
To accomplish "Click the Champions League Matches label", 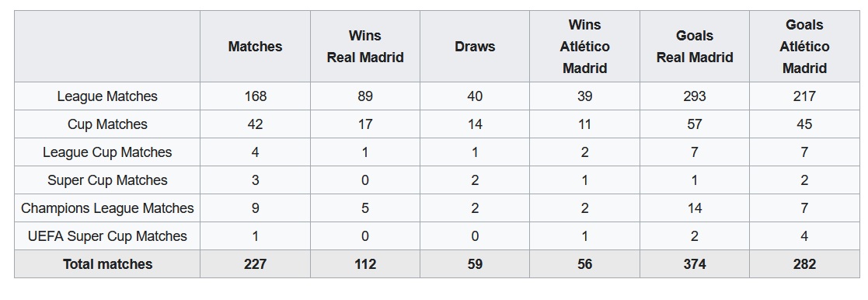I will [x=107, y=208].
